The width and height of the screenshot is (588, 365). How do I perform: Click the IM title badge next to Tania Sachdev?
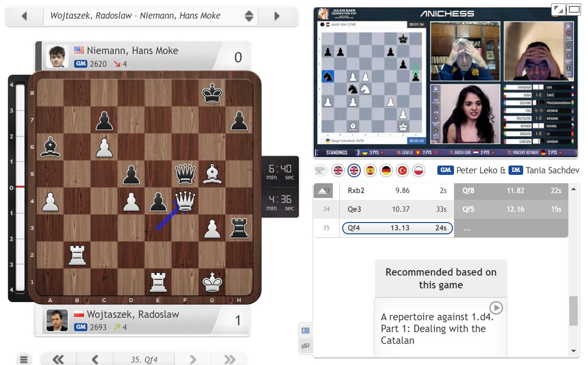pyautogui.click(x=516, y=170)
